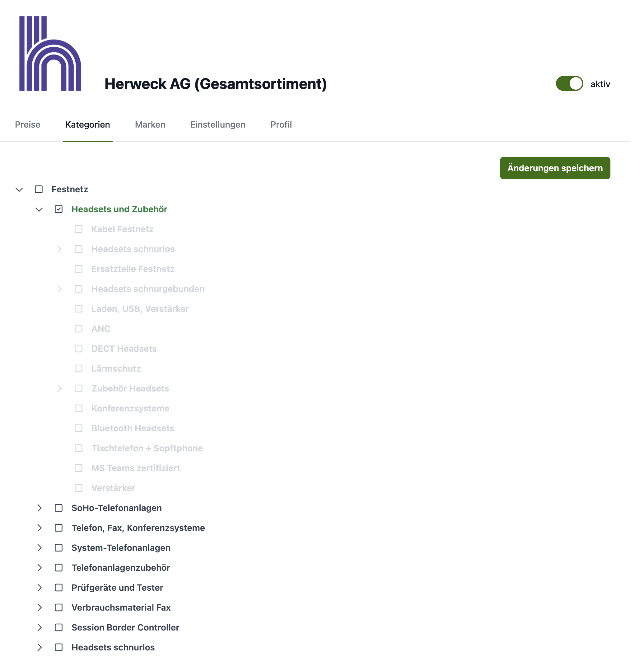The height and width of the screenshot is (661, 644).
Task: Expand the "Headsets schnurgebunden" subcategory
Action: [60, 289]
